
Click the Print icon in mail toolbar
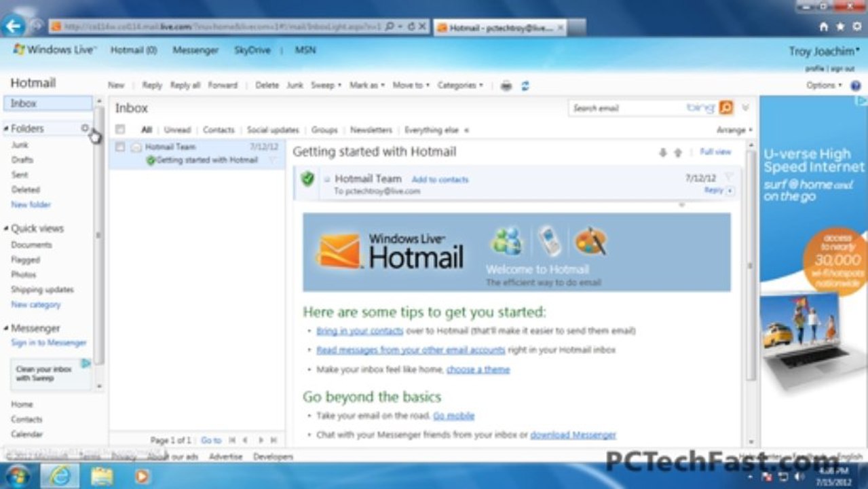point(506,86)
